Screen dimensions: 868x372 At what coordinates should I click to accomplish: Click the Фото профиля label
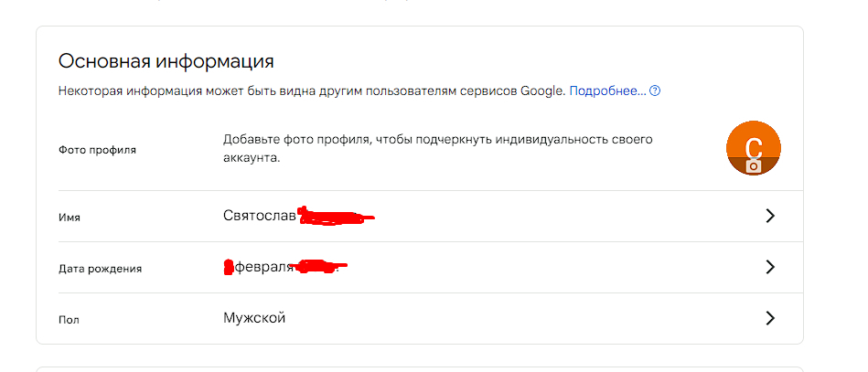pyautogui.click(x=97, y=150)
